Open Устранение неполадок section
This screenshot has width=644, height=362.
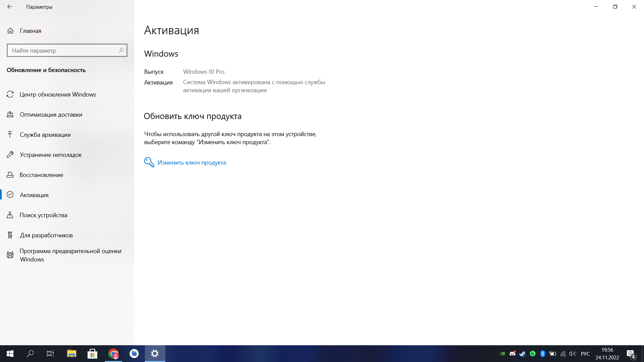click(67, 155)
